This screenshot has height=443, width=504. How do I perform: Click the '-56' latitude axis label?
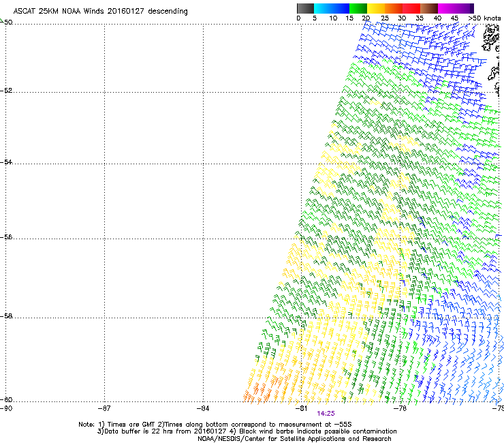click(6, 236)
